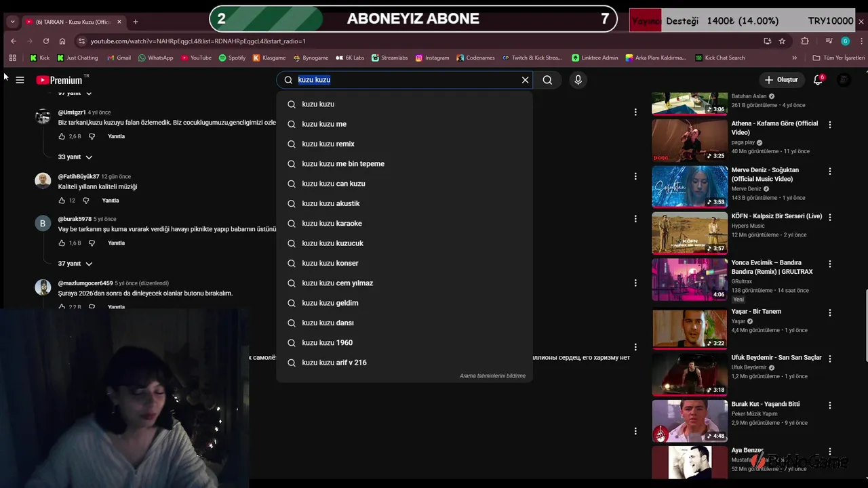Image resolution: width=868 pixels, height=488 pixels.
Task: Click the magnifier search button
Action: click(547, 80)
